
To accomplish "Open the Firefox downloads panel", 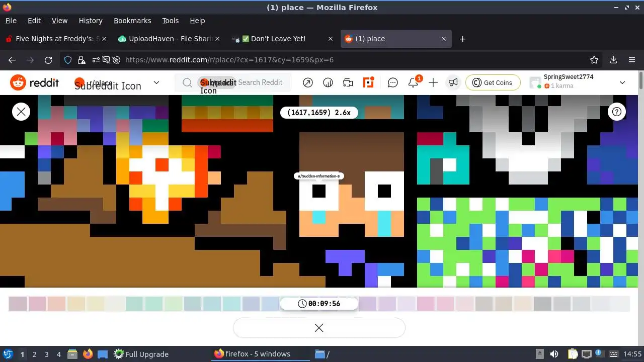I will [x=613, y=60].
